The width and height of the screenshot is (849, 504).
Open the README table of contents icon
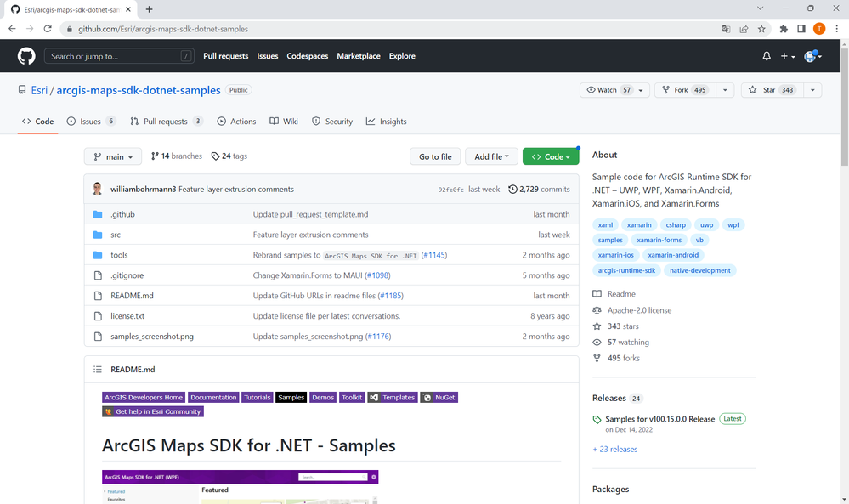click(98, 370)
